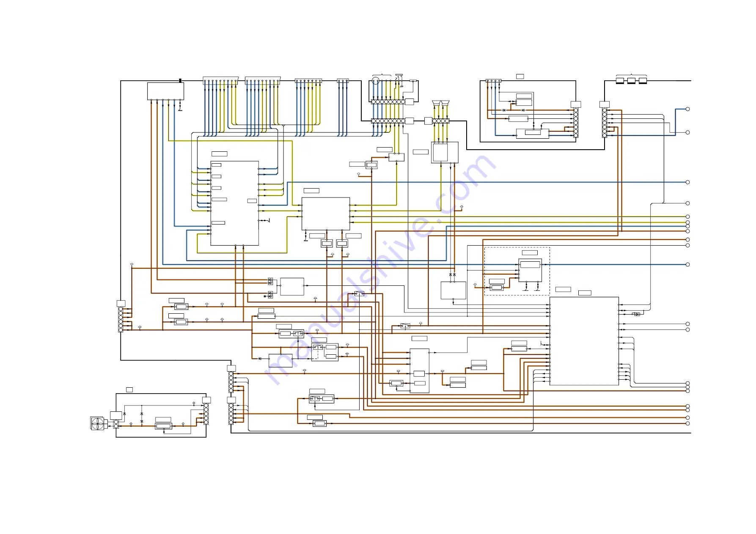Select the dashed-outline block in the schematic
The height and width of the screenshot is (534, 756).
pos(517,271)
